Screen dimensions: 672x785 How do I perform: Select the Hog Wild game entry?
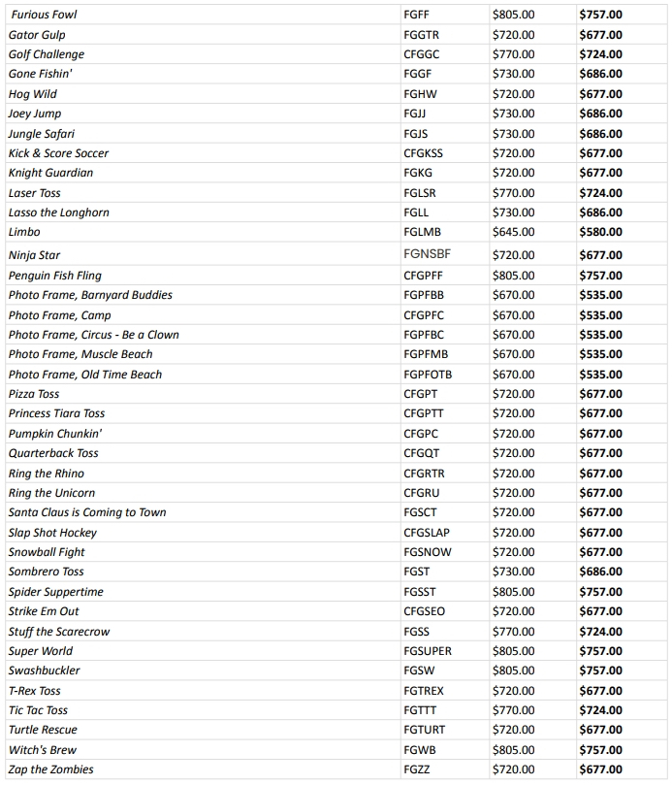33,94
